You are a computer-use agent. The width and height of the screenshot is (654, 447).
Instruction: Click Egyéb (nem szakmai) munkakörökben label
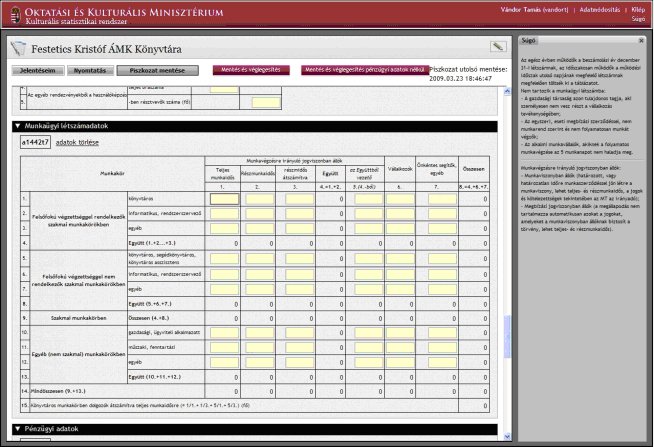coord(78,354)
